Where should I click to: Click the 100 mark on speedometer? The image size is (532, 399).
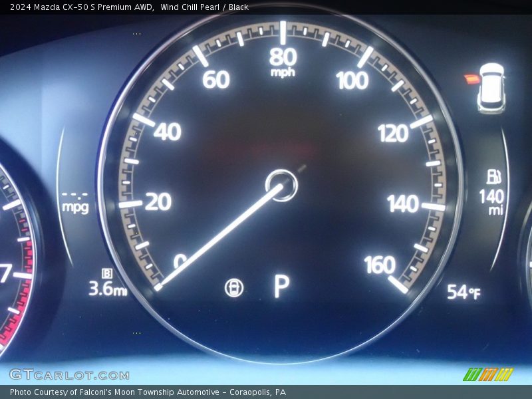pos(352,80)
